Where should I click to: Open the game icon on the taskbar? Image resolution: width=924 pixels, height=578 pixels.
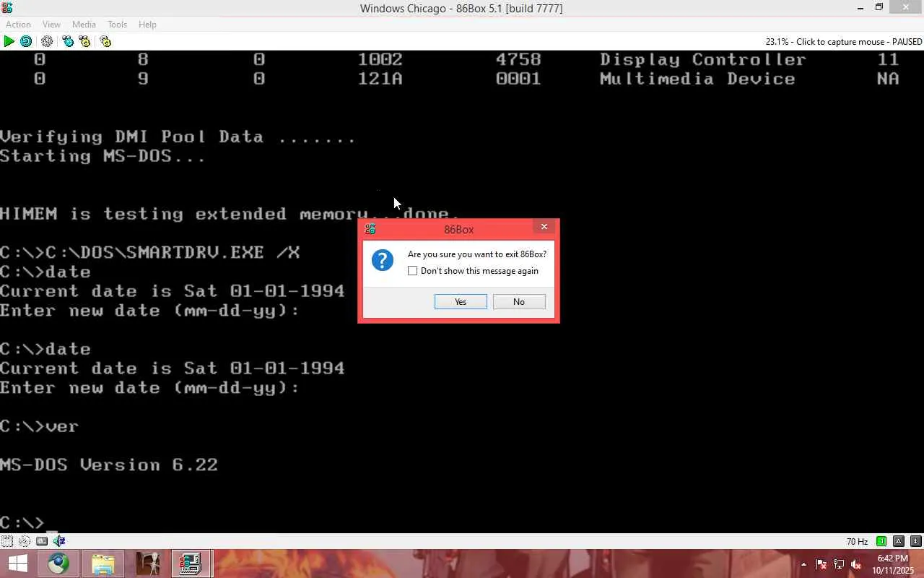[x=148, y=564]
